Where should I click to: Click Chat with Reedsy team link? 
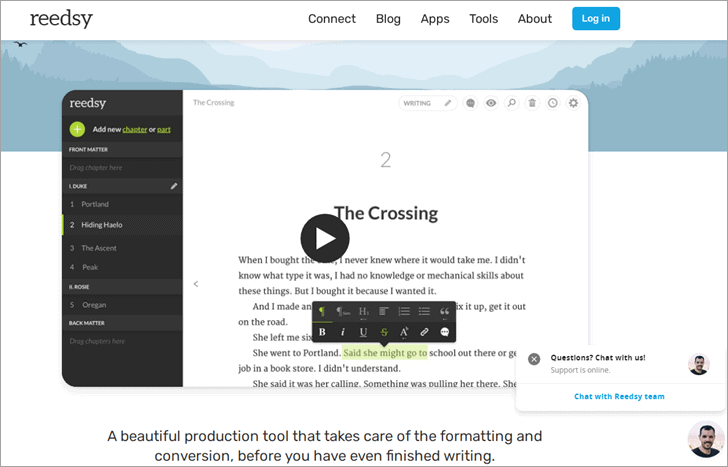click(619, 396)
